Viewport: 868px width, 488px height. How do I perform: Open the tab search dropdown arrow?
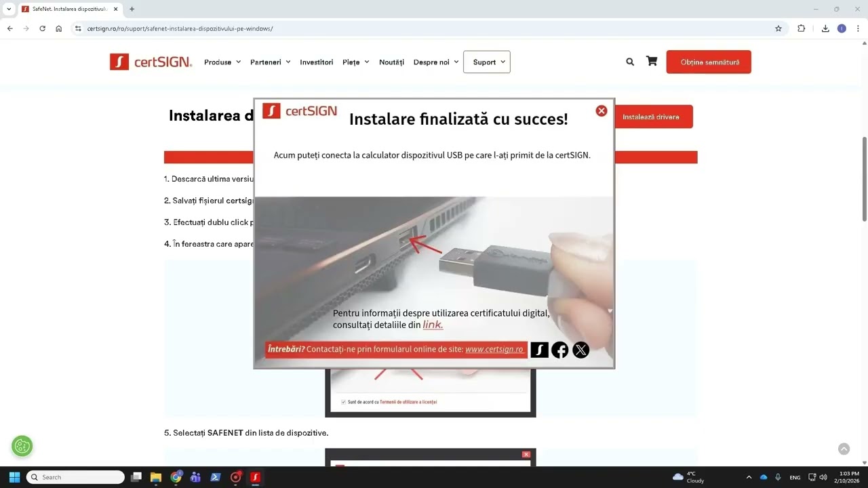[9, 9]
